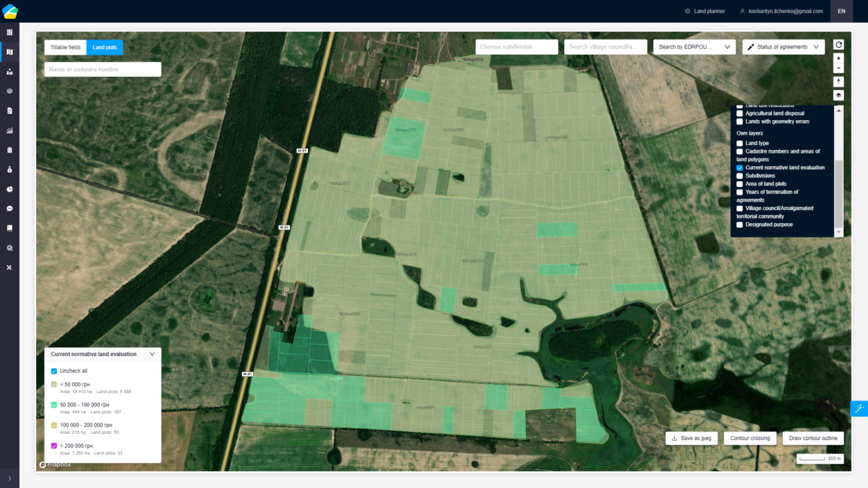
Task: Open the kostiantyn.ilchenko account menu
Action: pos(781,11)
